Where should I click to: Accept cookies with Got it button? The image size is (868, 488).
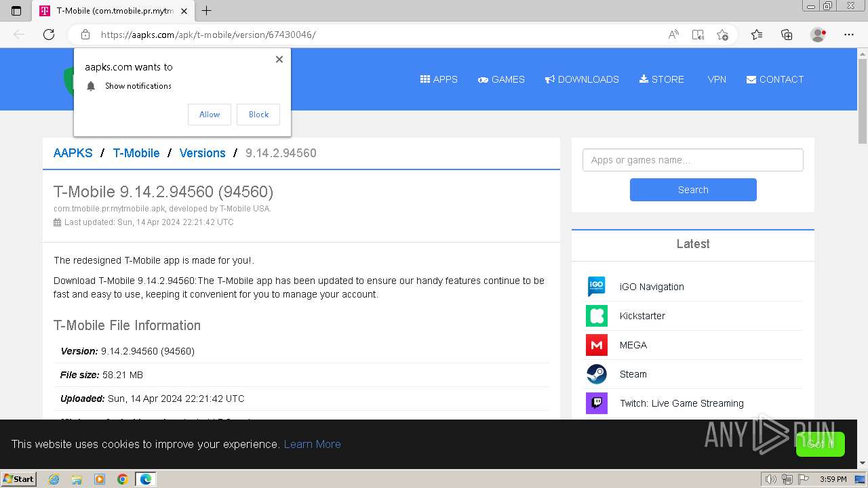click(x=821, y=444)
